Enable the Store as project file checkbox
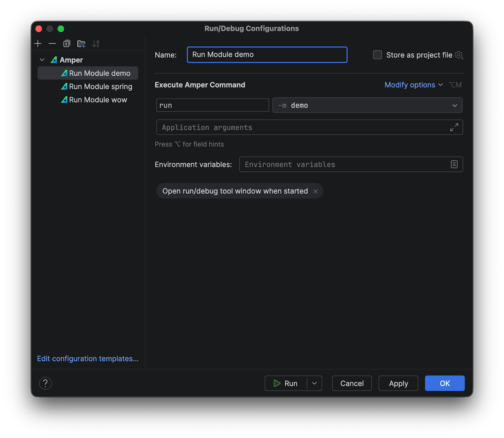This screenshot has height=438, width=504. coord(377,55)
